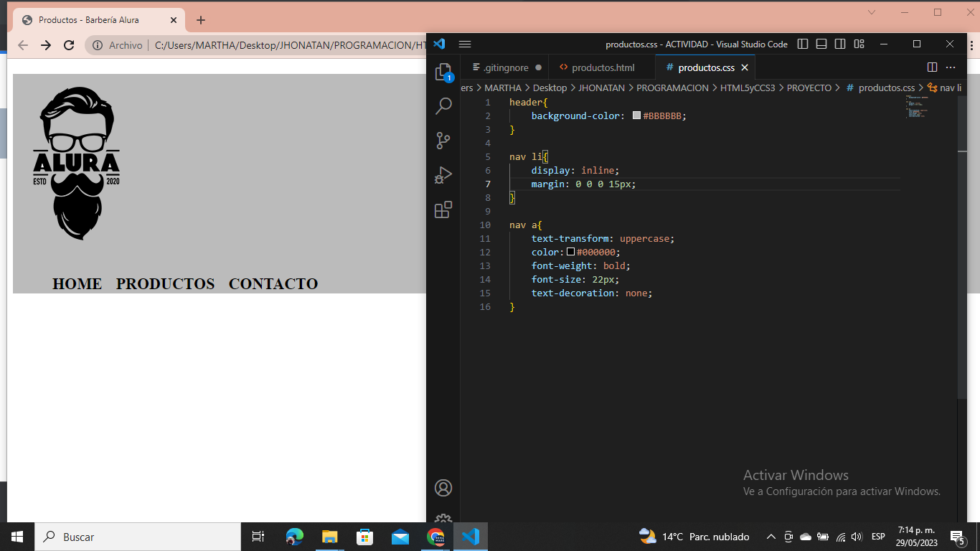Screen dimensions: 980x551
Task: Click Desktop in the breadcrumb path
Action: tap(550, 88)
